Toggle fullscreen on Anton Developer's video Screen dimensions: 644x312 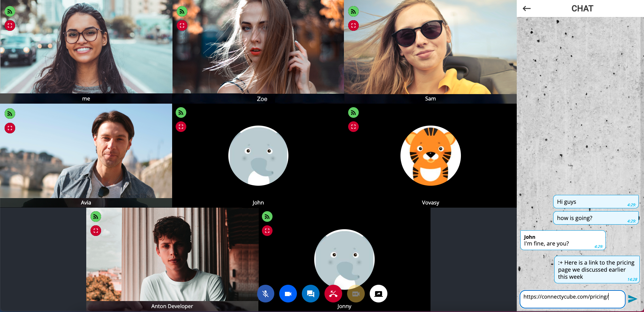pyautogui.click(x=96, y=231)
